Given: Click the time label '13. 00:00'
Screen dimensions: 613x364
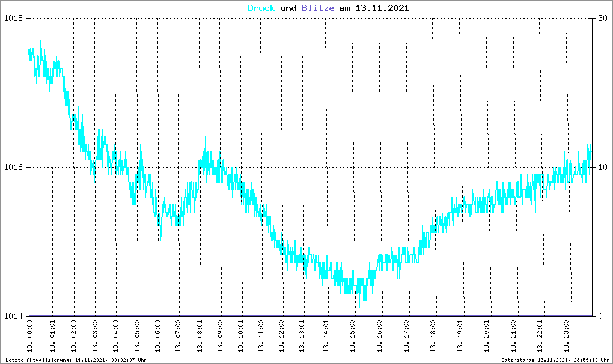Looking at the screenshot, I should pyautogui.click(x=29, y=336).
